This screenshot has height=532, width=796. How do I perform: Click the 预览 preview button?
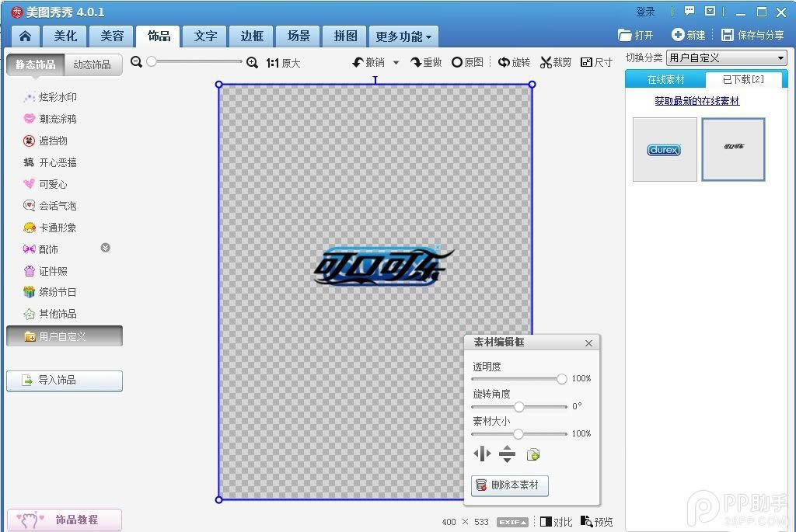point(596,521)
